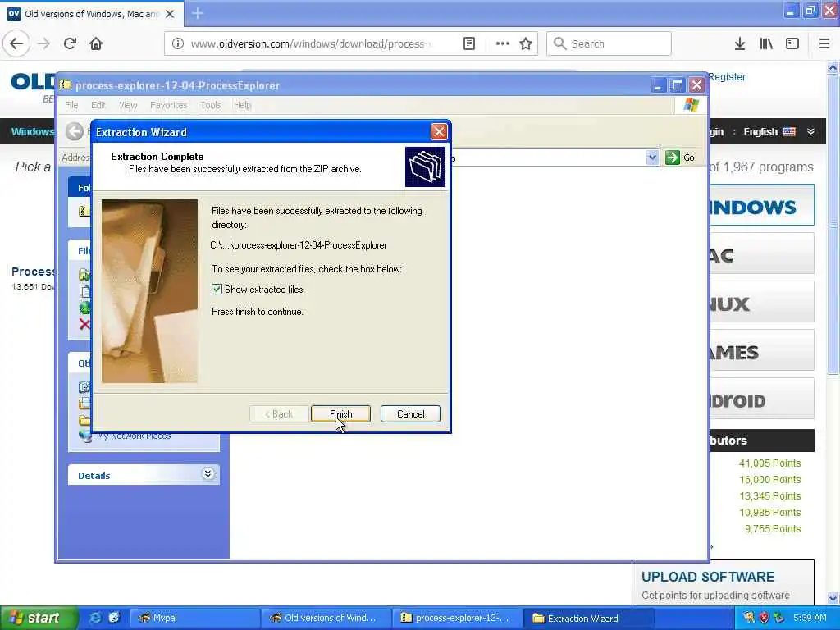Screen dimensions: 840x630
Task: Open Firefox library icon
Action: (766, 43)
